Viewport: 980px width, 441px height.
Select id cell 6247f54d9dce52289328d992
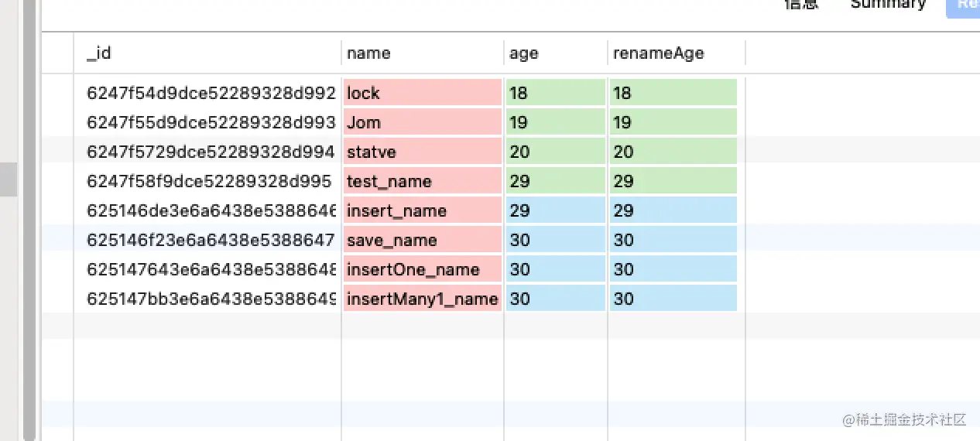click(x=211, y=93)
